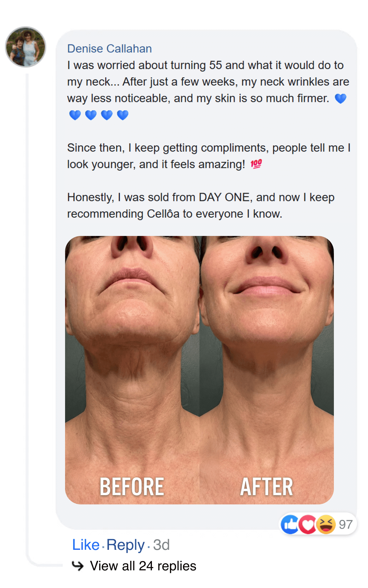This screenshot has width=368, height=588.
Task: Click the first heart in the four-heart row
Action: coord(75,115)
